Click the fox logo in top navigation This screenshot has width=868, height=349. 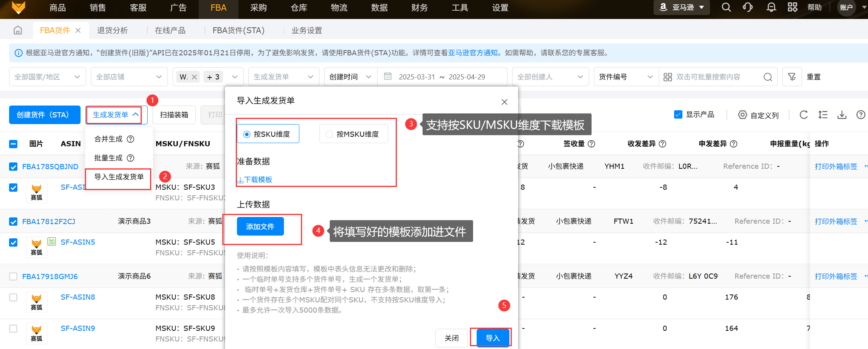pyautogui.click(x=19, y=8)
